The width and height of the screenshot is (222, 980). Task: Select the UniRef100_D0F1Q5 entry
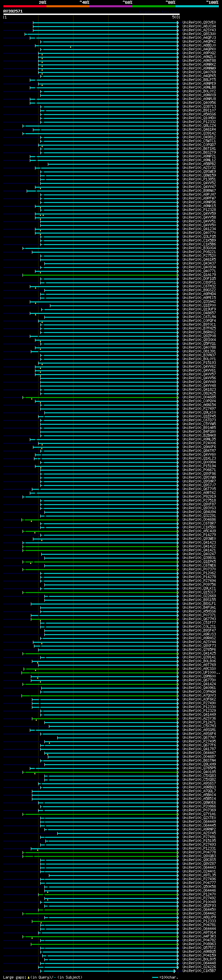[x=199, y=278]
